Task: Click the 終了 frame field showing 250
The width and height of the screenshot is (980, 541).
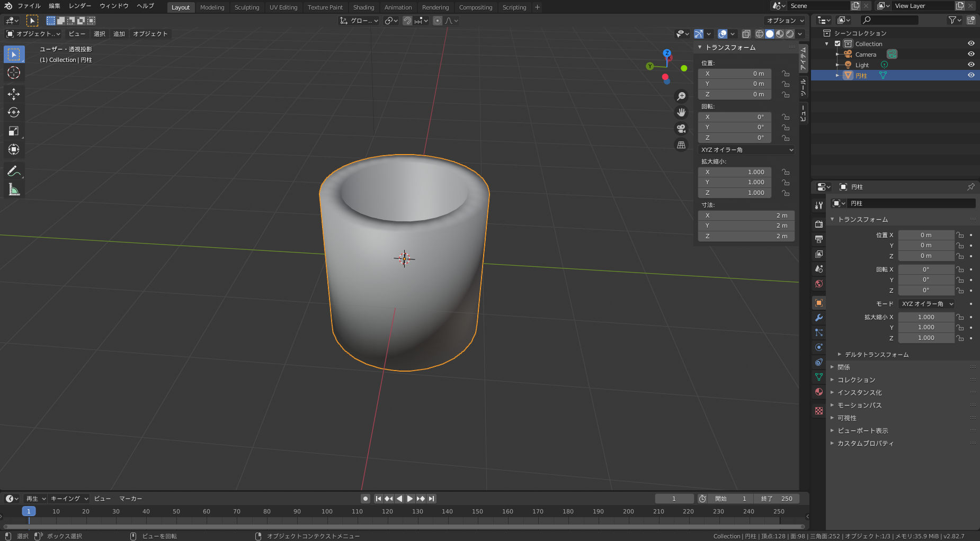Action: pos(777,499)
